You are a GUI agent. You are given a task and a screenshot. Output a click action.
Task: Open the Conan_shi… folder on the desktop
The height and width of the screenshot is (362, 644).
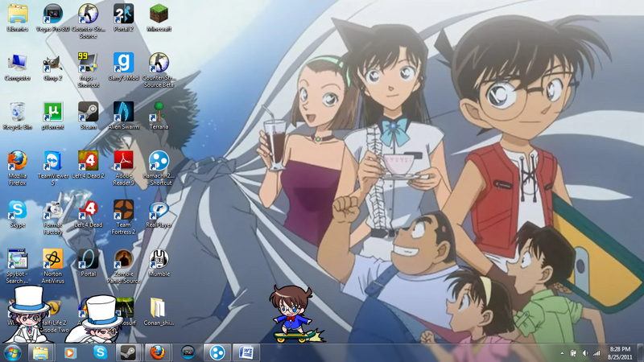coord(159,309)
